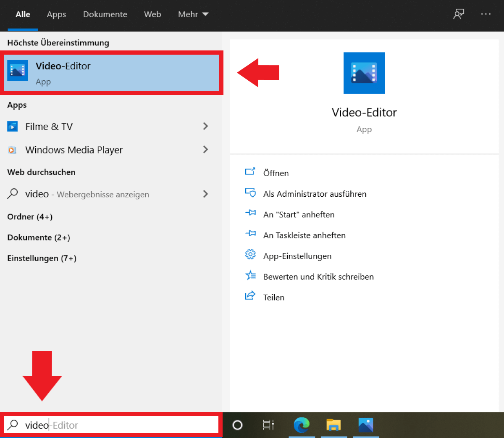Click the star icon for Bewerten und Kritik
This screenshot has width=504, height=438.
tap(250, 275)
